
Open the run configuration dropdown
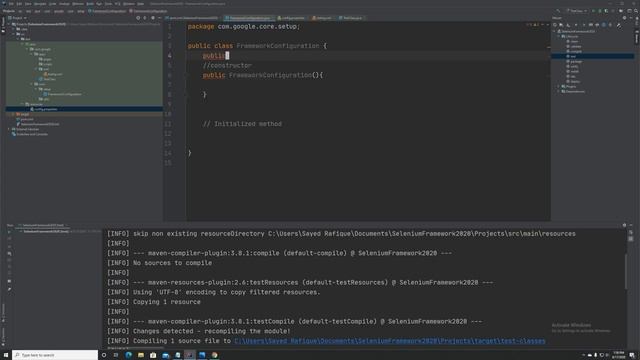tap(577, 11)
